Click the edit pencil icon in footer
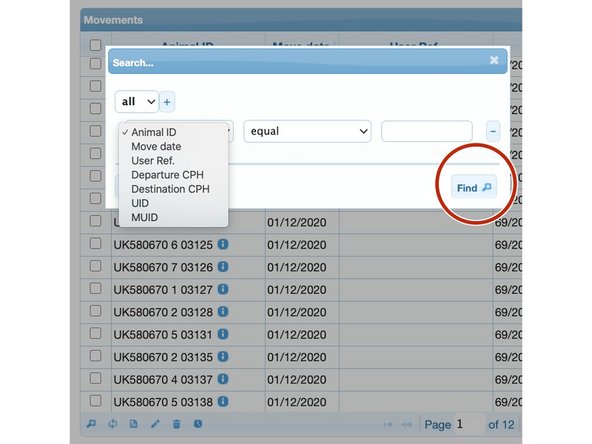 [155, 424]
